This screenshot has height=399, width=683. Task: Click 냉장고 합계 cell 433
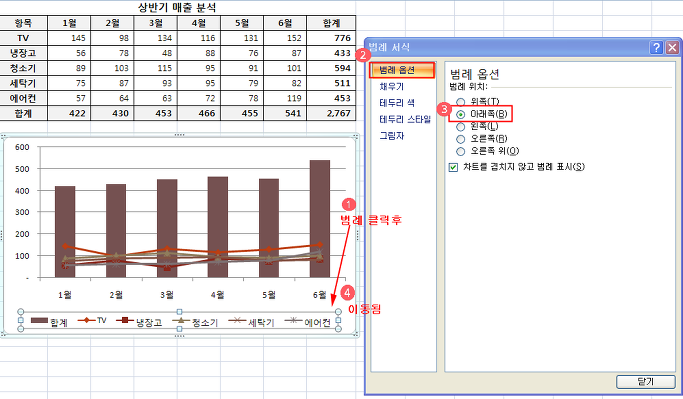tap(331, 53)
